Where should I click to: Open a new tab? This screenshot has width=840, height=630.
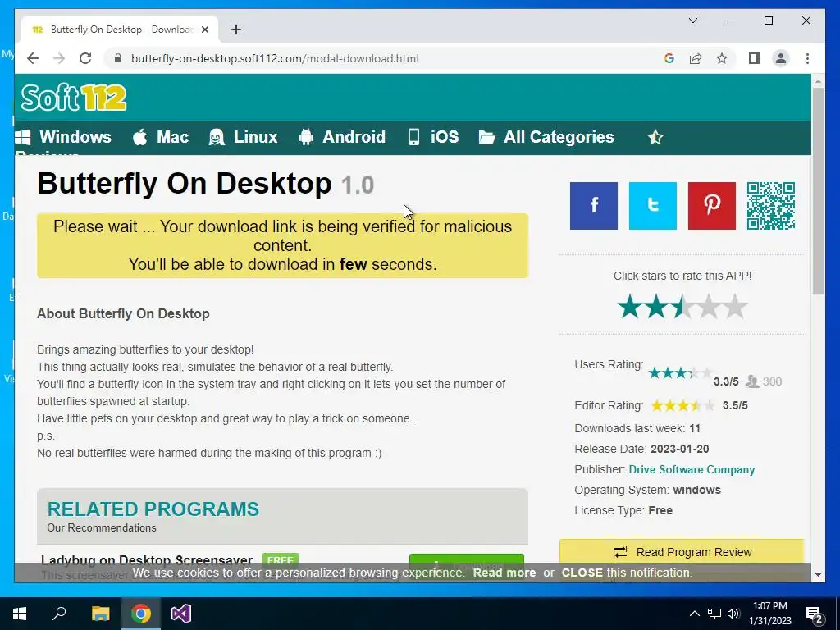[x=236, y=30]
